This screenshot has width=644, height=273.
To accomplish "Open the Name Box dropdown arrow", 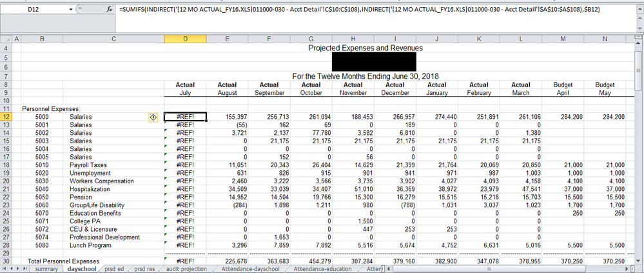I will [71, 10].
